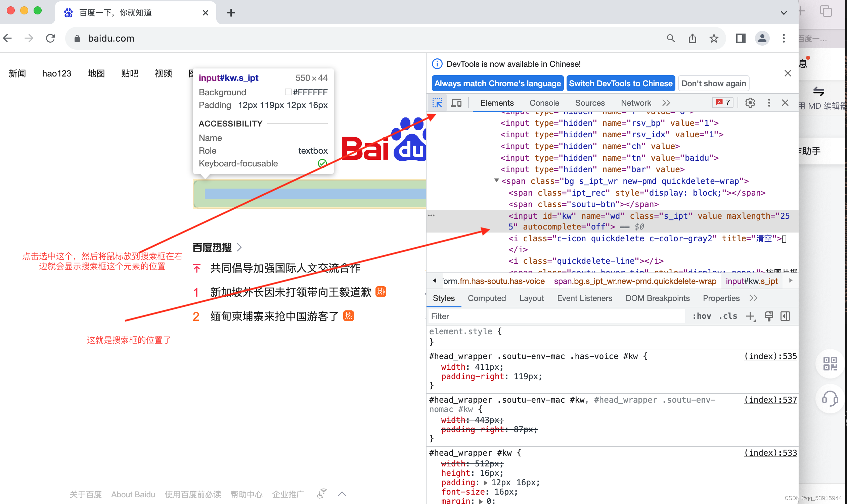Click Switch DevTools to Chinese
847x504 pixels.
[x=620, y=83]
